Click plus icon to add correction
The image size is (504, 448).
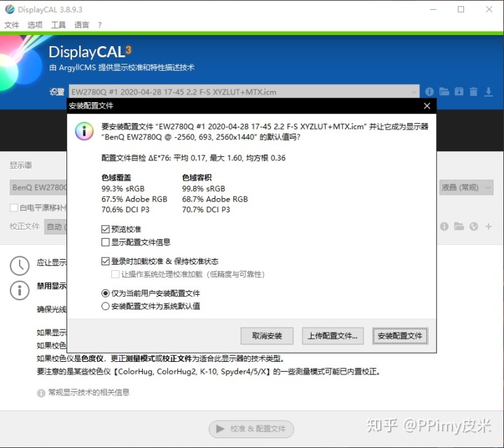(489, 227)
